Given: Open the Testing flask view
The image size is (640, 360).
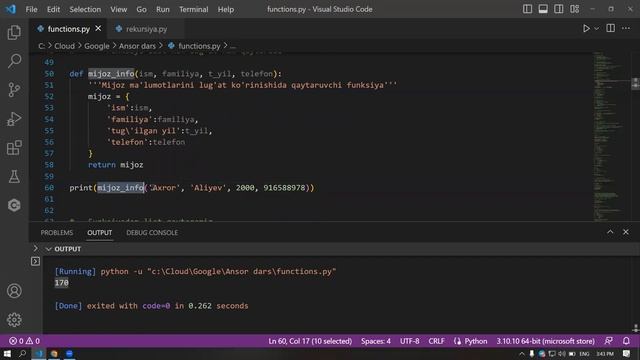Looking at the screenshot, I should (x=14, y=176).
